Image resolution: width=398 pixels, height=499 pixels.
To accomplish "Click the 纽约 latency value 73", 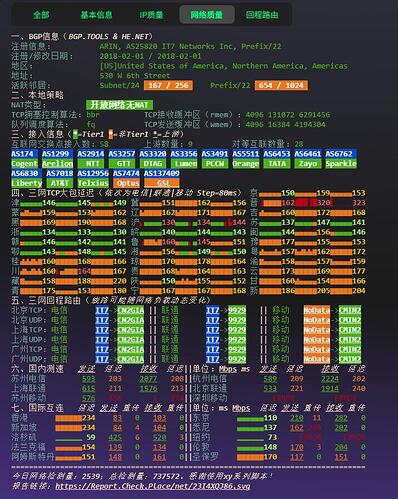I will (x=272, y=437).
